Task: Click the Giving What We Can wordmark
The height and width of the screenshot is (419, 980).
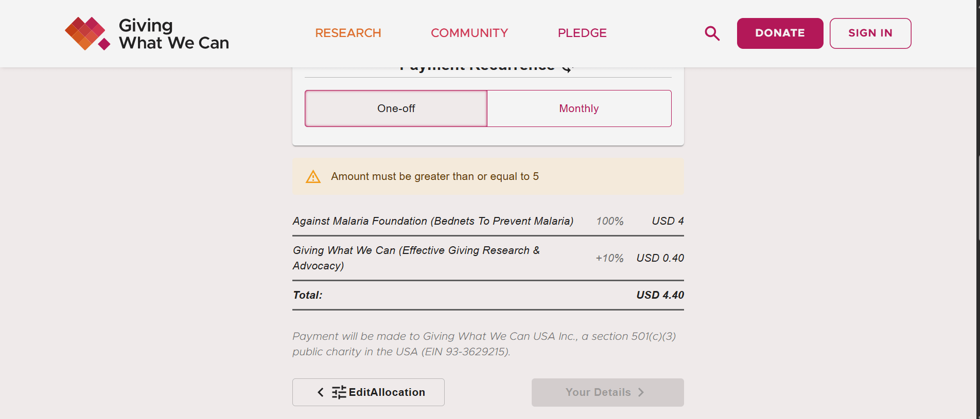Action: point(173,34)
